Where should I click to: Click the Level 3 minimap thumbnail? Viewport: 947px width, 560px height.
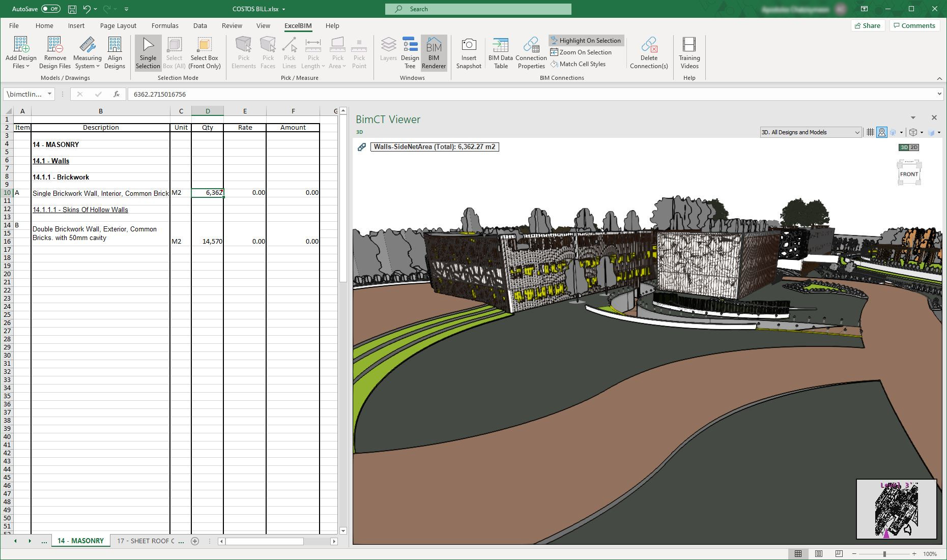tap(897, 509)
